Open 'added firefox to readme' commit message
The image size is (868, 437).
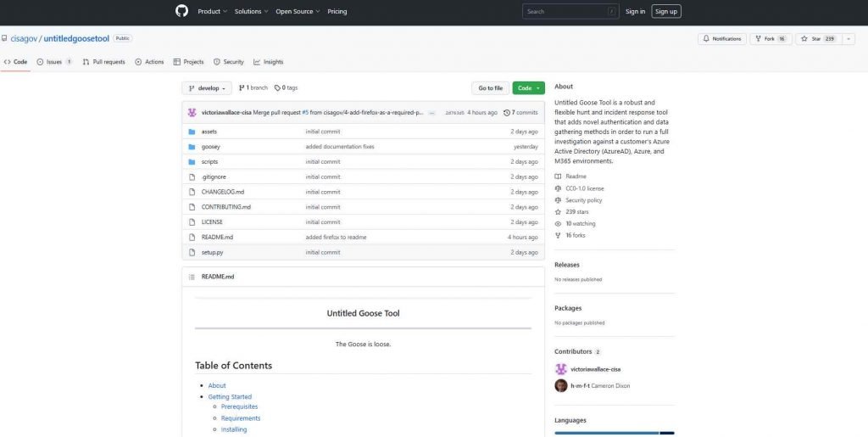pos(336,237)
